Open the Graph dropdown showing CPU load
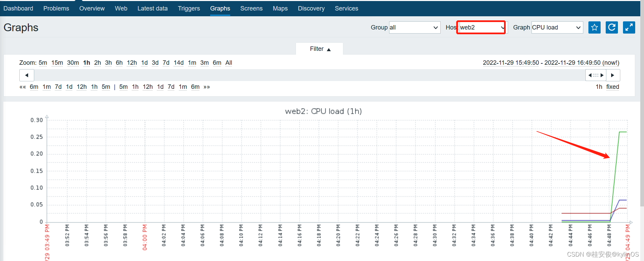 [x=557, y=27]
